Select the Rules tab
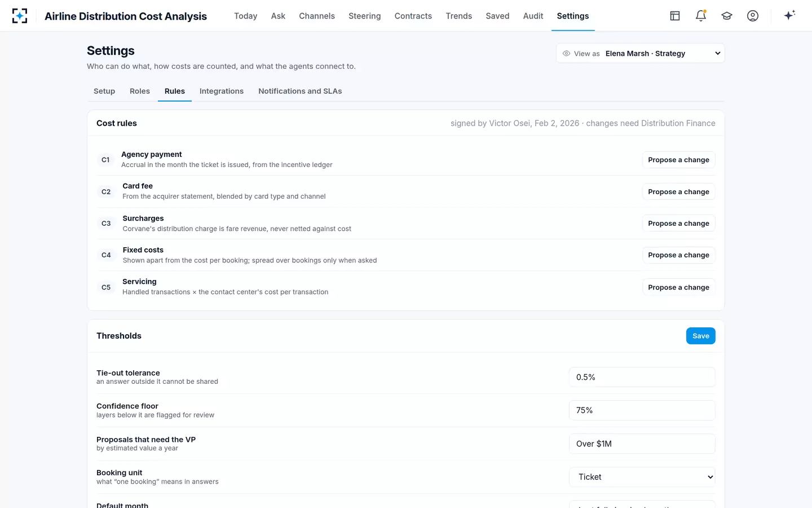This screenshot has width=812, height=508. click(175, 91)
